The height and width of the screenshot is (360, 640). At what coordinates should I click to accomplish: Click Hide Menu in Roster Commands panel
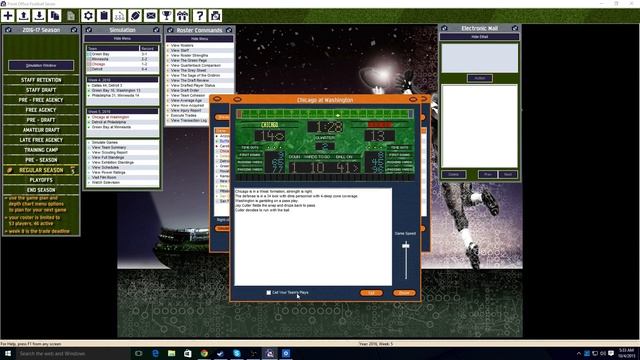coord(200,39)
